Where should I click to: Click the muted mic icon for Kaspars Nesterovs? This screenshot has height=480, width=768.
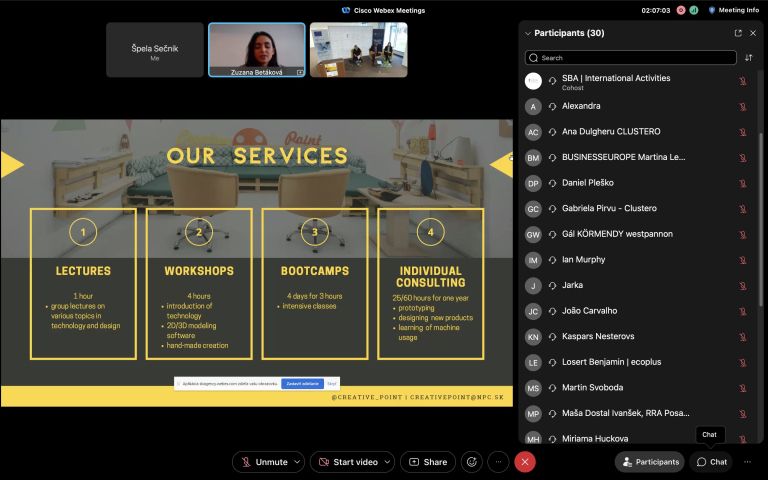coord(743,336)
